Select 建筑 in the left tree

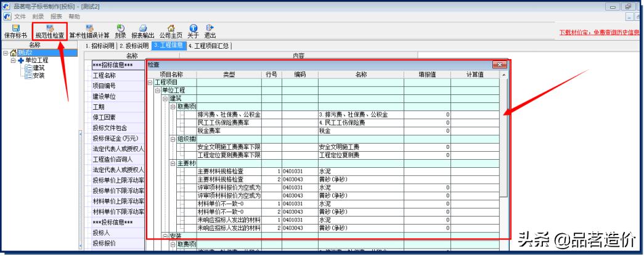[39, 68]
